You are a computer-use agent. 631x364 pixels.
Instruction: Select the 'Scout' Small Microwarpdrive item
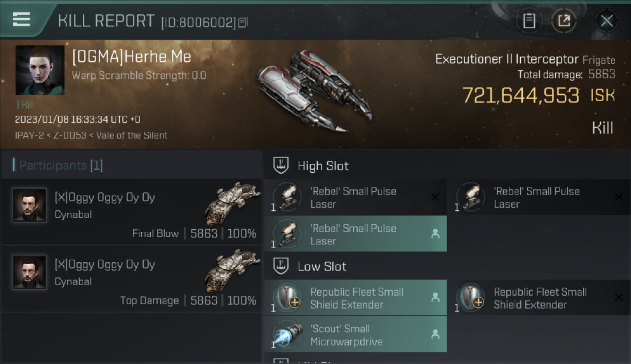point(355,335)
